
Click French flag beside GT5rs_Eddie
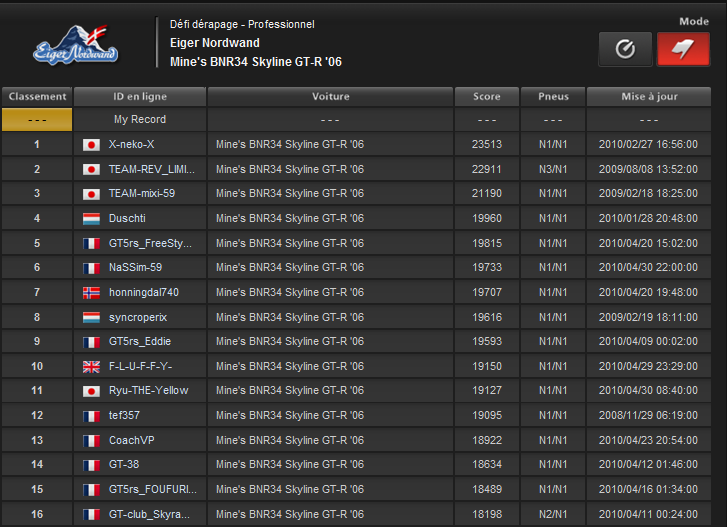(91, 342)
